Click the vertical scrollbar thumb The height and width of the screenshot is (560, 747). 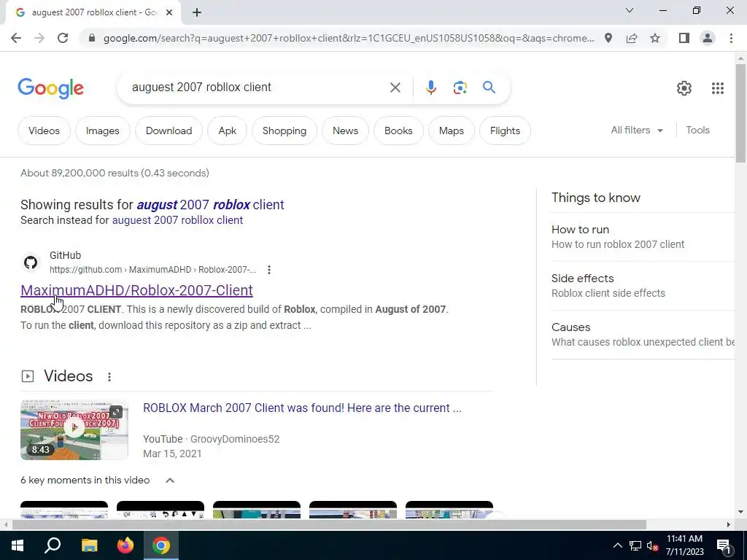click(740, 113)
